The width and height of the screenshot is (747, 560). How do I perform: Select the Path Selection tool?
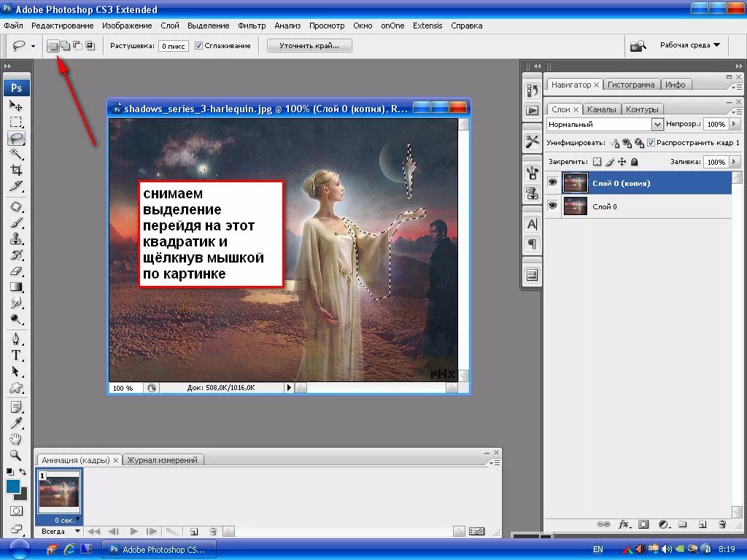[16, 371]
